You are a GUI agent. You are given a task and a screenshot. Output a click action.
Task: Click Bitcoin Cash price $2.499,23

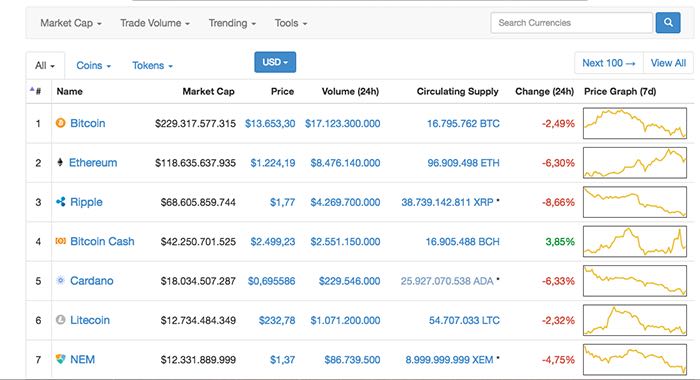pos(272,242)
